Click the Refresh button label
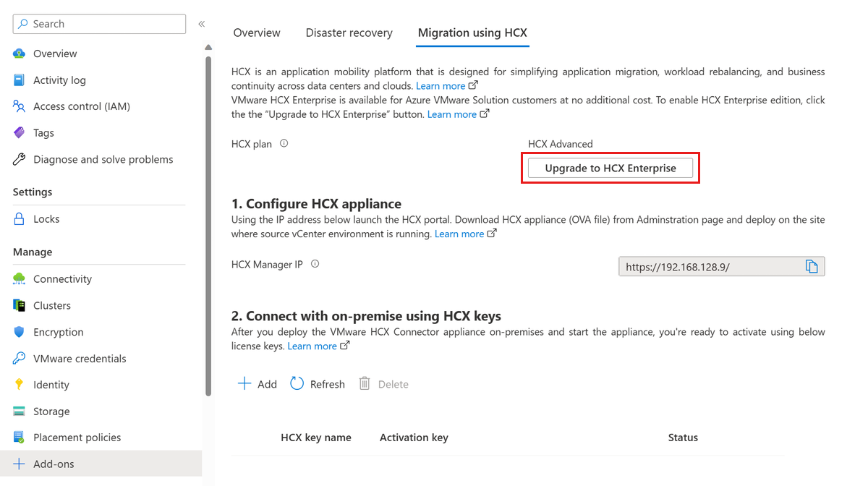 (328, 384)
